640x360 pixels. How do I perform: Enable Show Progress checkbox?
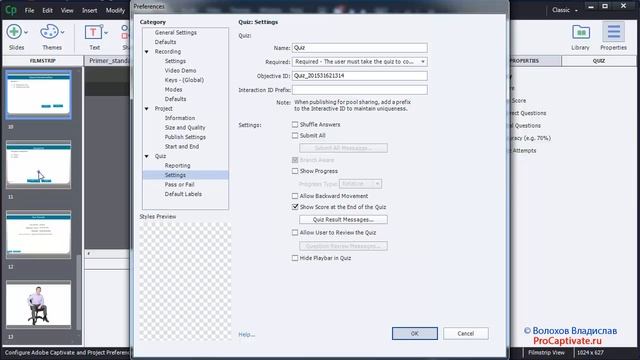click(295, 171)
